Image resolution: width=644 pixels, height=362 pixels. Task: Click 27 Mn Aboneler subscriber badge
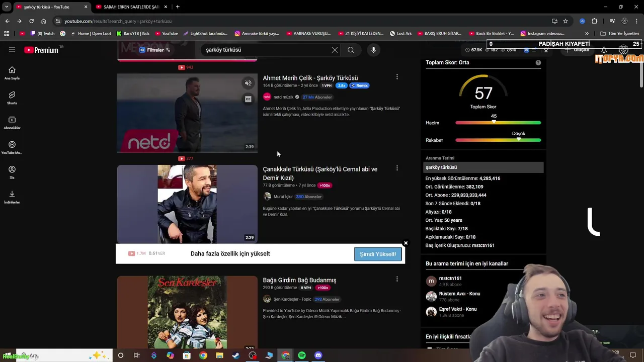point(317,97)
